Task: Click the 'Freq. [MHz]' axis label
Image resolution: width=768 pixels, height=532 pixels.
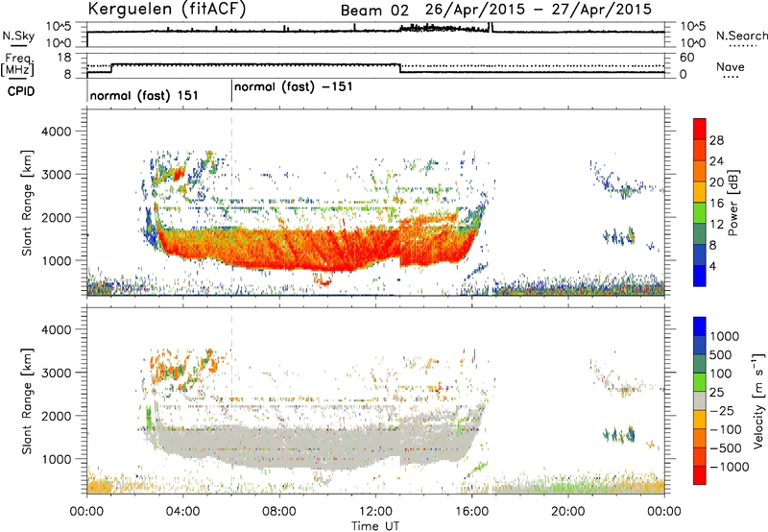Action: [x=17, y=64]
